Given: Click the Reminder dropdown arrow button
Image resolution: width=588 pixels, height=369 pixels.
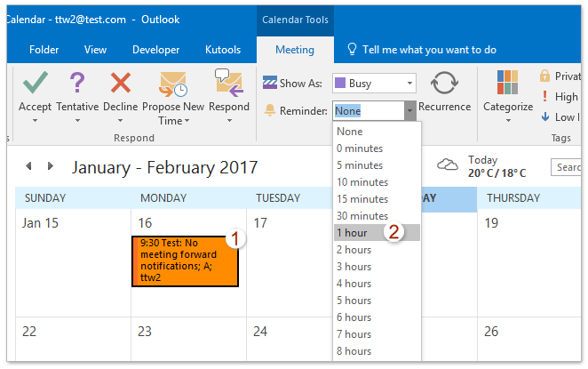Looking at the screenshot, I should tap(409, 111).
